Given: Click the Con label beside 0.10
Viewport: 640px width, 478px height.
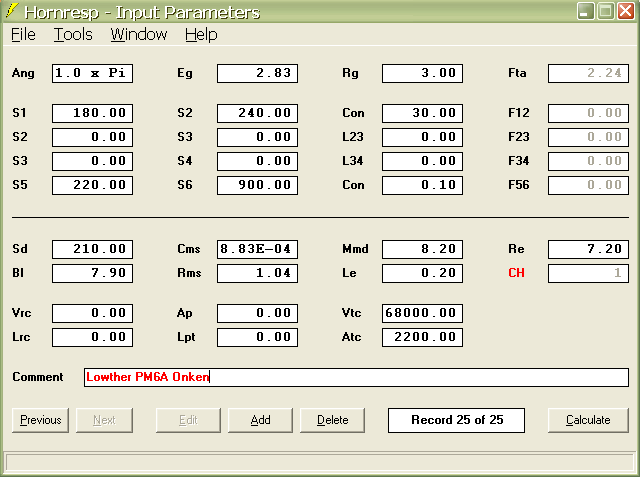Looking at the screenshot, I should (353, 185).
